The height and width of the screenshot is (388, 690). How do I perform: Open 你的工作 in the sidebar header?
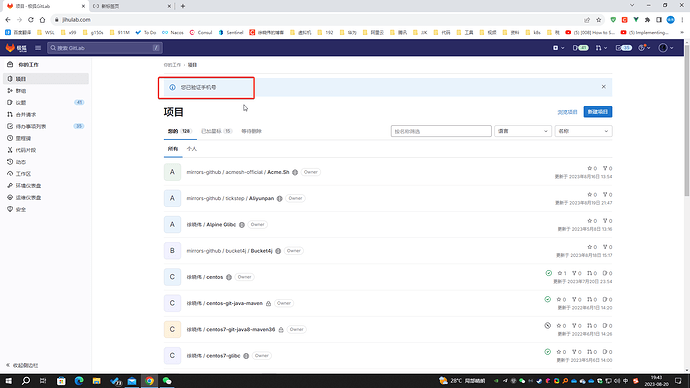28,65
